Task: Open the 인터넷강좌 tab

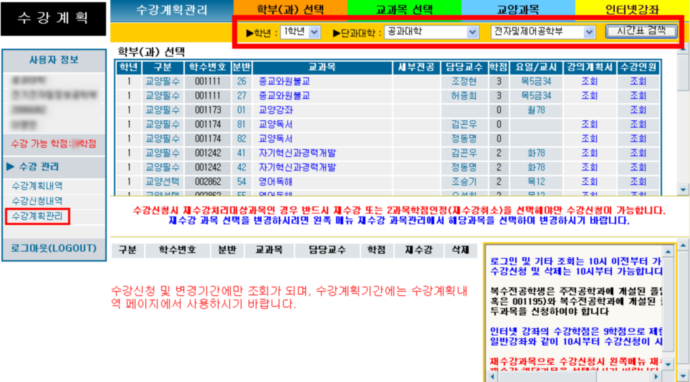Action: click(x=632, y=10)
